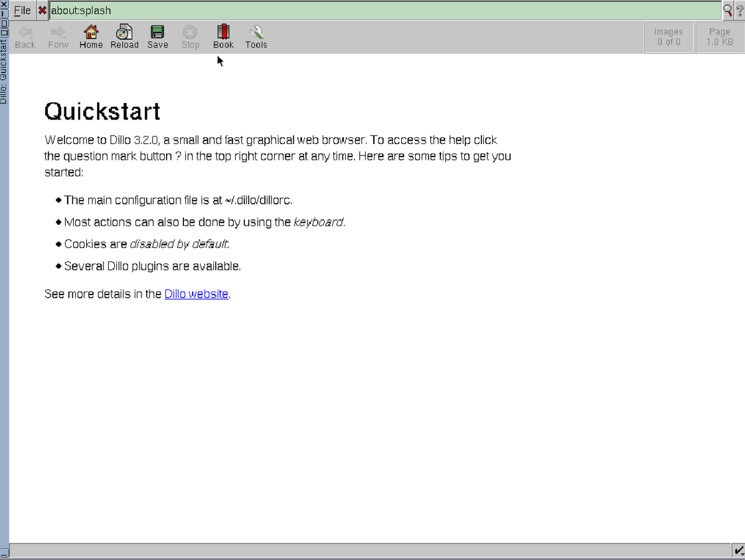Open help with the question mark icon
Viewport: 745px width, 560px height.
point(739,11)
